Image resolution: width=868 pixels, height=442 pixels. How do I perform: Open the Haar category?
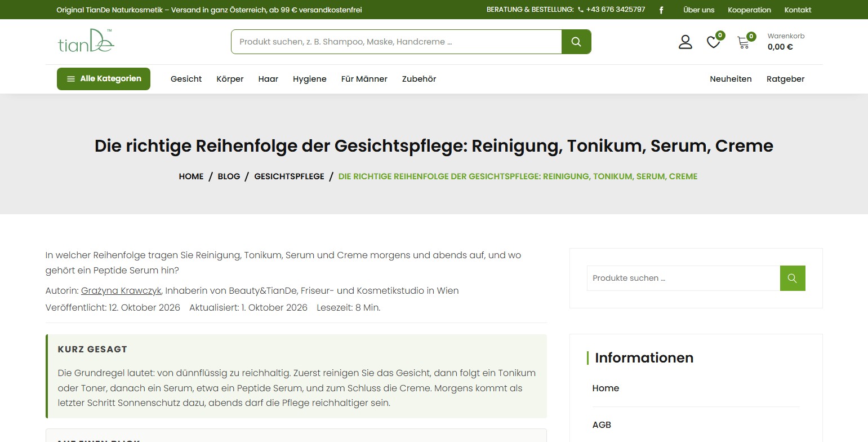[268, 79]
